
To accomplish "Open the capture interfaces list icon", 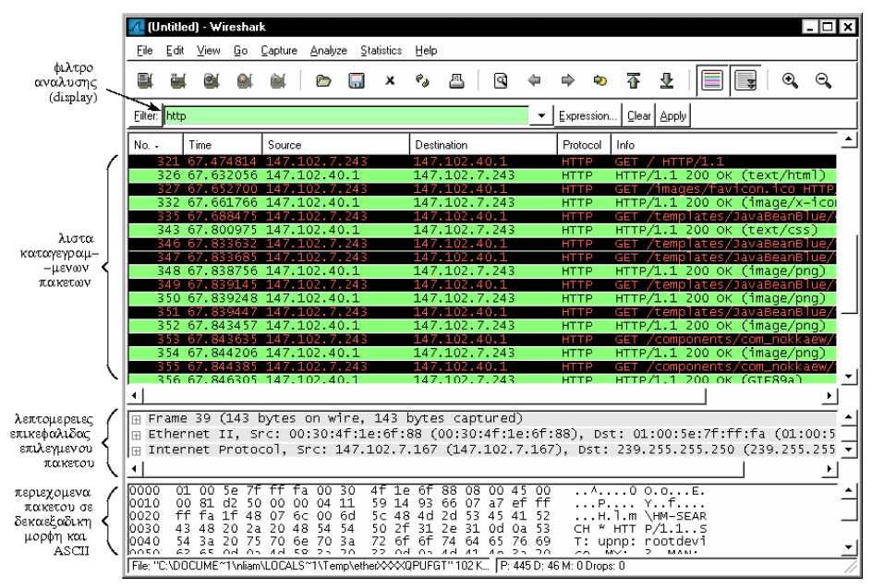I will point(145,80).
